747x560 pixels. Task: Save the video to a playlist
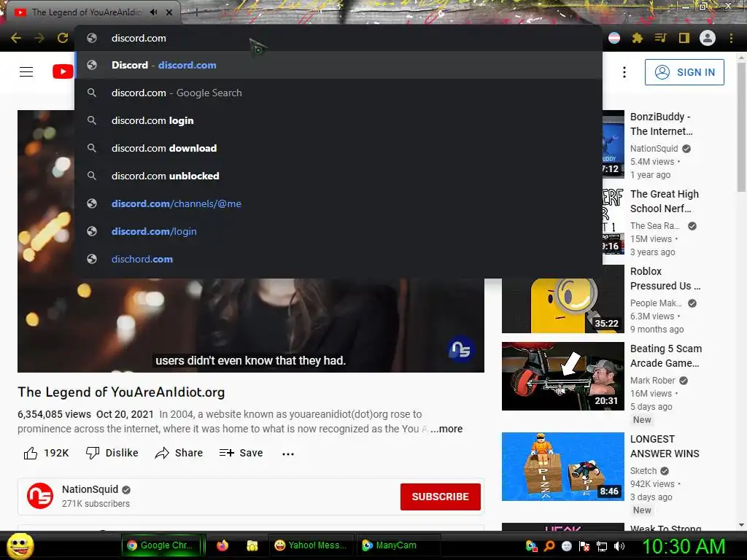[241, 453]
